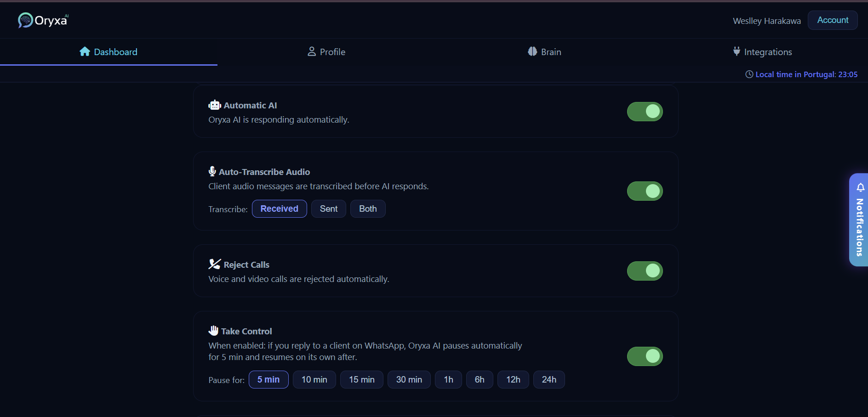Click the Dashboard home icon

[x=85, y=51]
